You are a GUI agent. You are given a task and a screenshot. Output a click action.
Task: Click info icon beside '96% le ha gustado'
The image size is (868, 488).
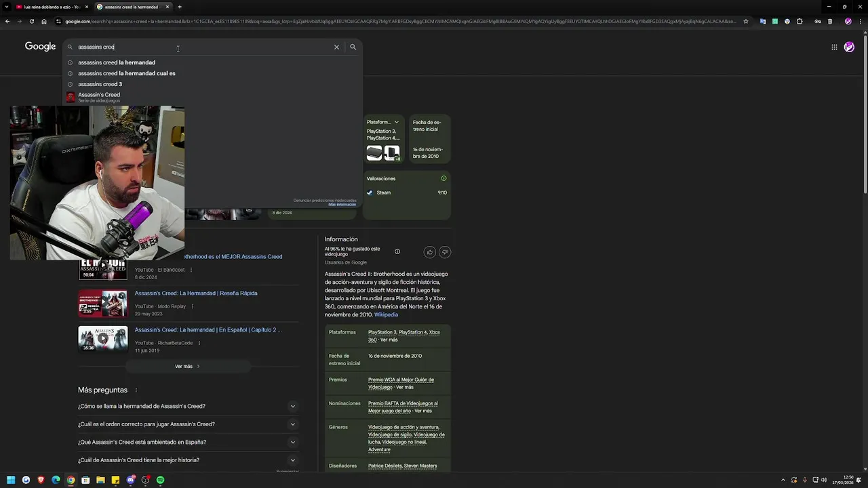tap(397, 251)
